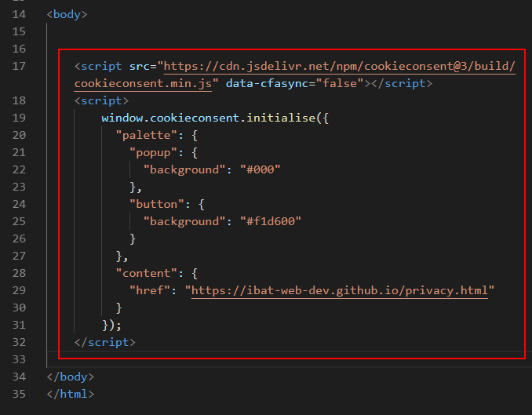The height and width of the screenshot is (415, 532).
Task: Place cursor on opening body tag
Action: pos(67,15)
